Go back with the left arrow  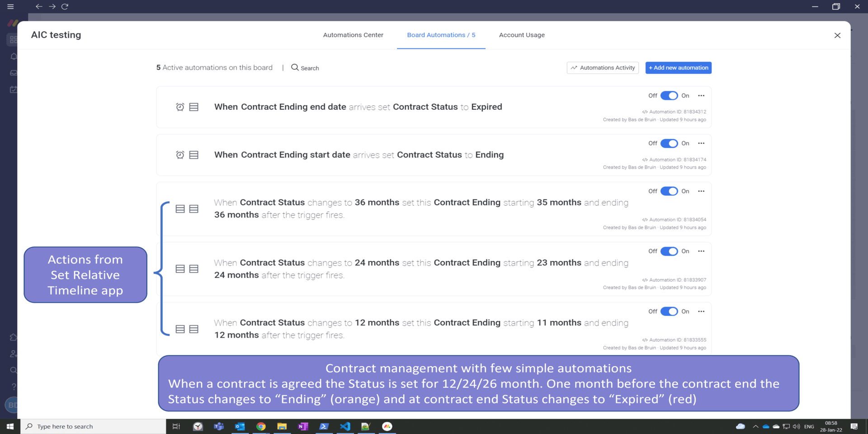(39, 6)
